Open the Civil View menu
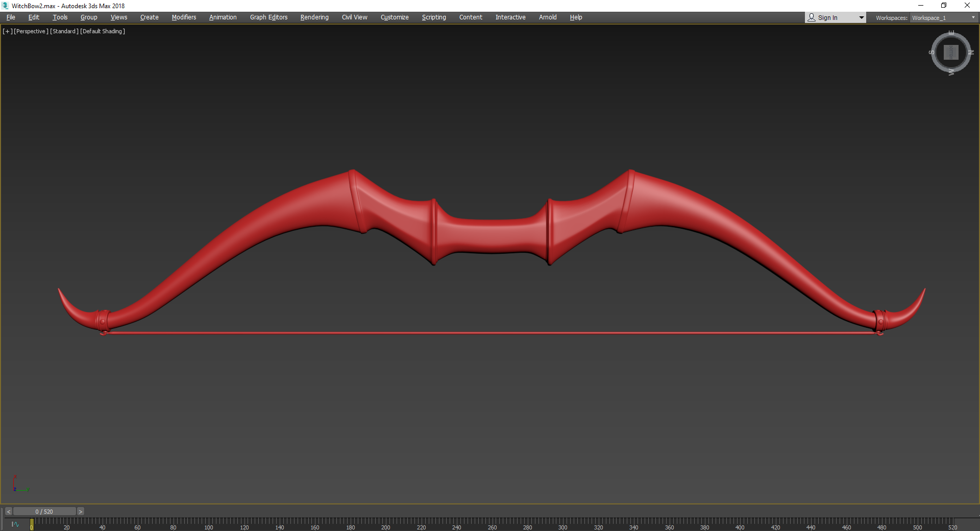Image resolution: width=980 pixels, height=531 pixels. [x=355, y=17]
